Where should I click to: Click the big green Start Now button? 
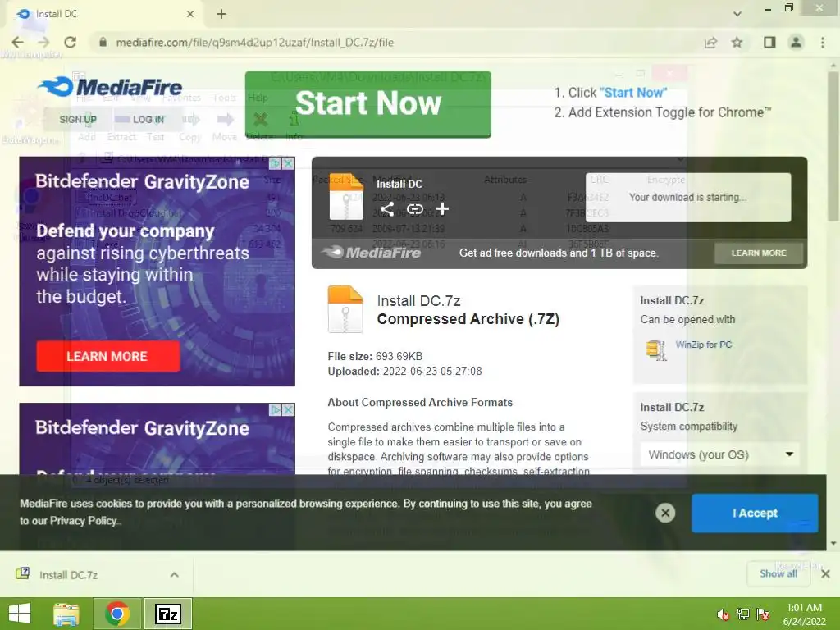point(368,104)
